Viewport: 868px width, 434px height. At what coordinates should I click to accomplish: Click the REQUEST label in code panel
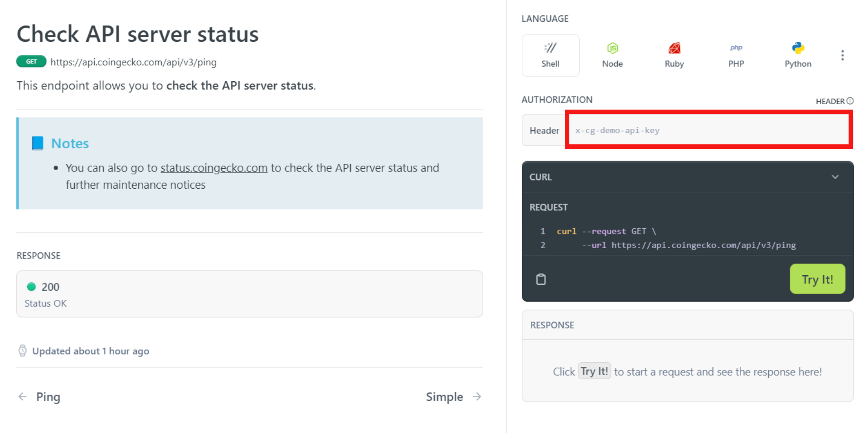548,207
